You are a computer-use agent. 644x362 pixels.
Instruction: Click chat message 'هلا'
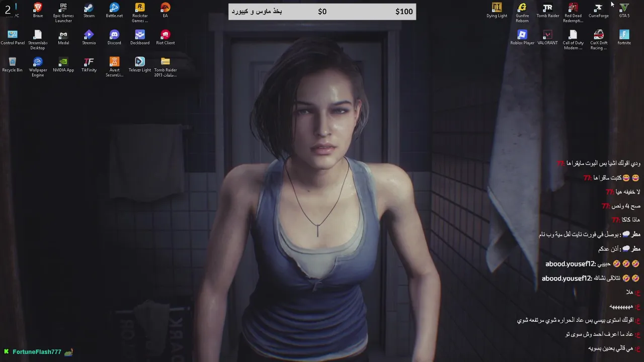(633, 292)
